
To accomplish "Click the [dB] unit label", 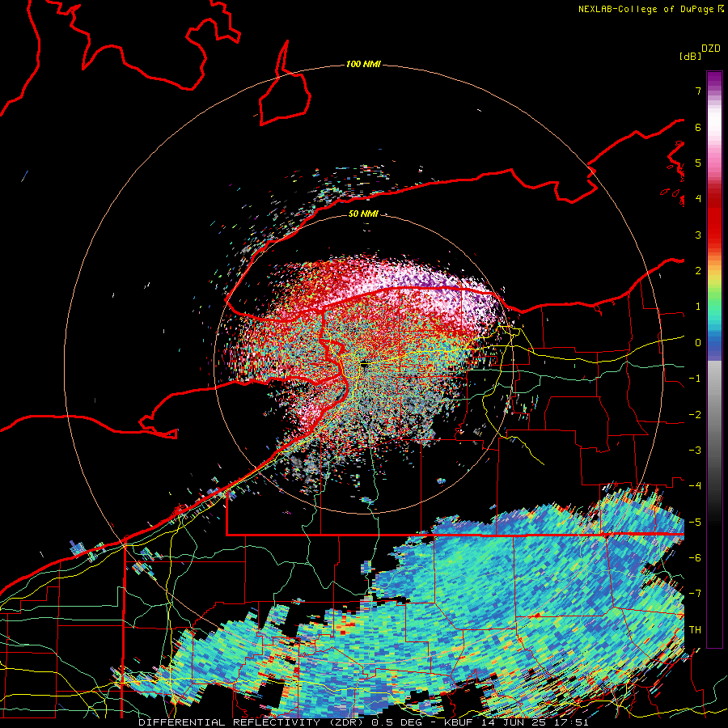I will tap(690, 56).
